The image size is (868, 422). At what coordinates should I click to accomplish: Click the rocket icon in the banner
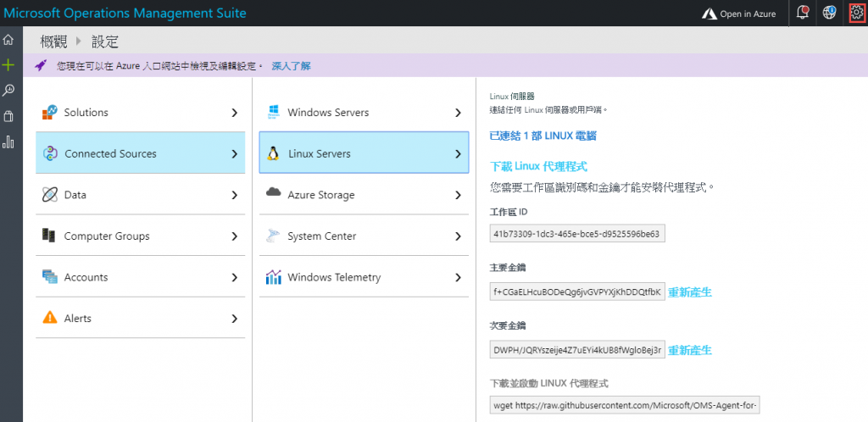[41, 66]
